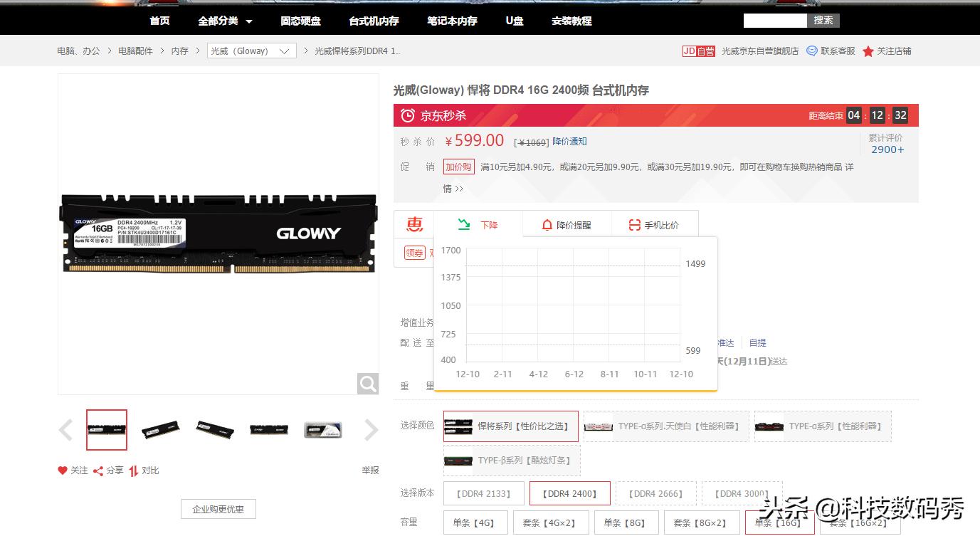The height and width of the screenshot is (536, 980).
Task: Choose TYPE-β系列【酷炫灯条】 option
Action: (512, 461)
